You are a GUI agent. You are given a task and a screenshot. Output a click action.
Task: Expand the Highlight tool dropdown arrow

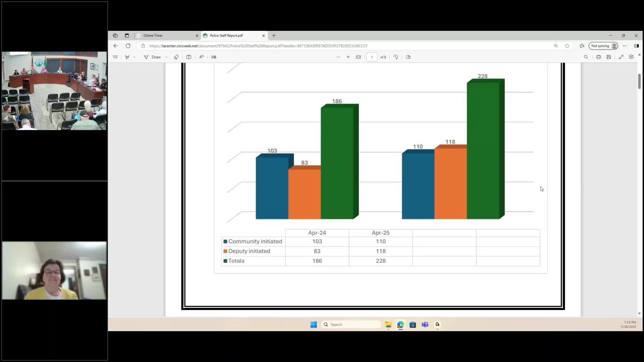pyautogui.click(x=135, y=57)
